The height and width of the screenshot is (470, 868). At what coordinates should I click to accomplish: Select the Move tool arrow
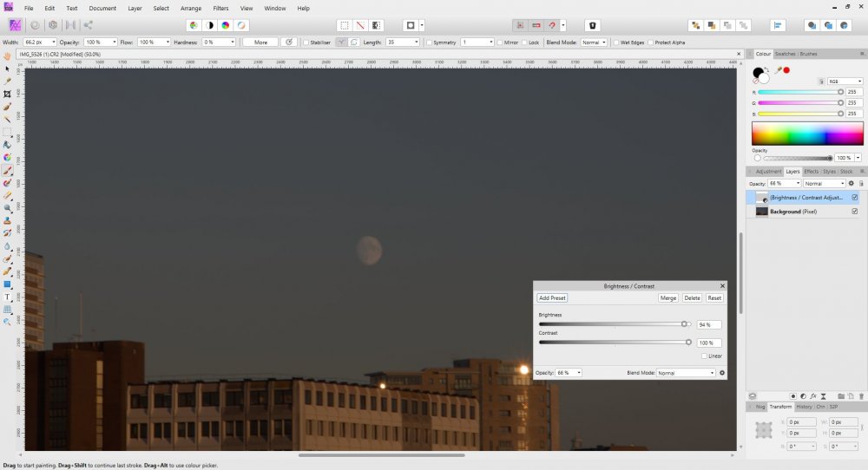click(7, 69)
